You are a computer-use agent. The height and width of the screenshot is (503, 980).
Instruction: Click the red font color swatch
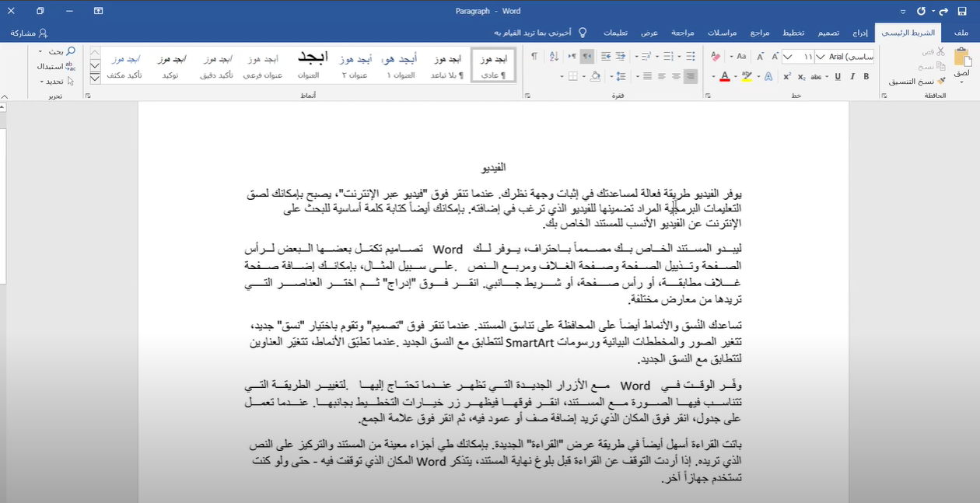click(724, 76)
